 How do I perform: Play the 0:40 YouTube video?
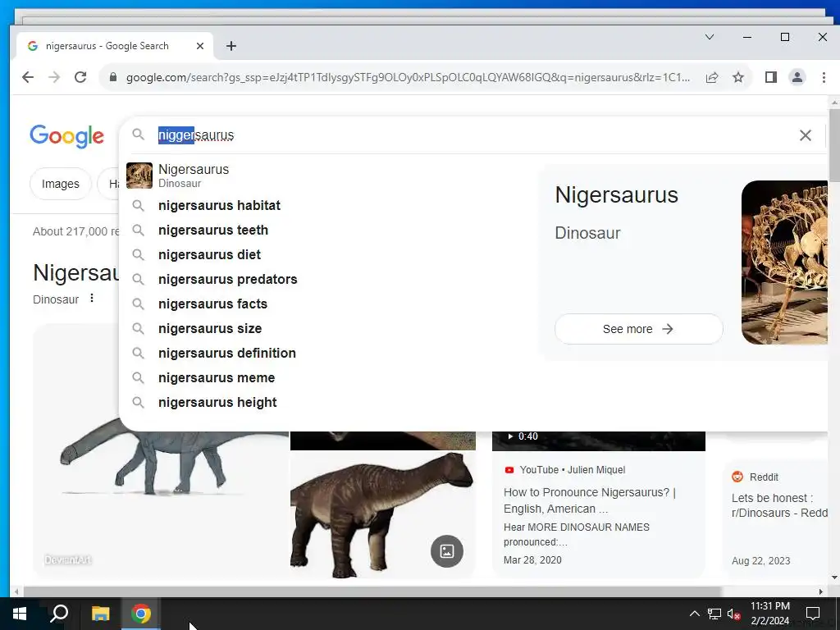598,441
